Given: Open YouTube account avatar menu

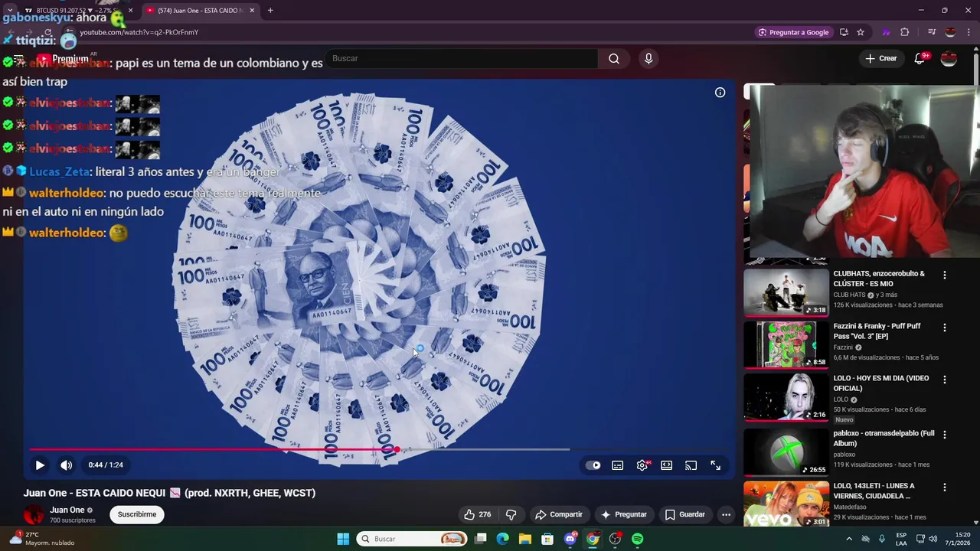Looking at the screenshot, I should 949,58.
